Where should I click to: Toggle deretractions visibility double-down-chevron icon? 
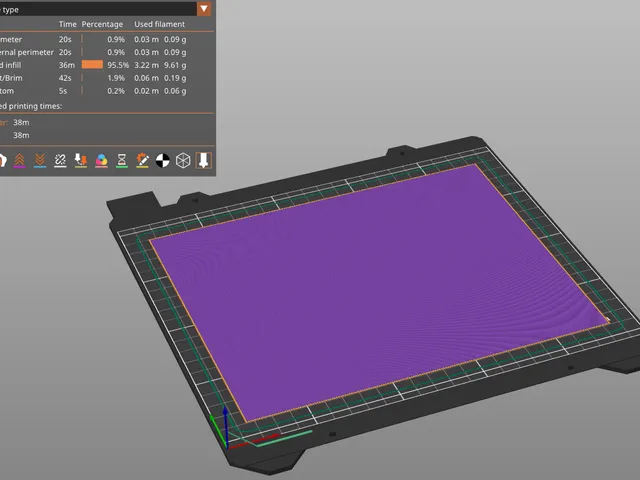click(x=40, y=160)
